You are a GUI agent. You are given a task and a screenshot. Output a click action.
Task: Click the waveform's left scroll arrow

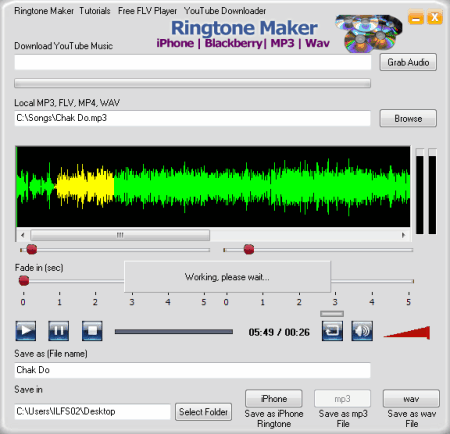(22, 235)
